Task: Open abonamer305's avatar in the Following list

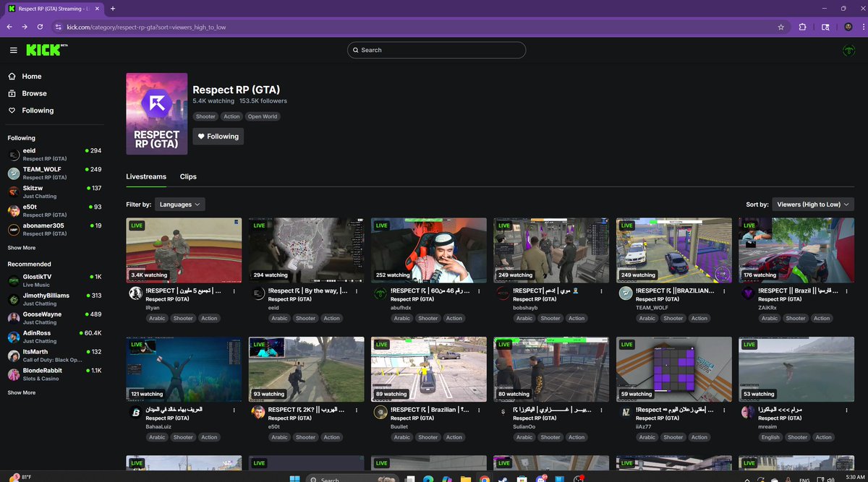Action: [14, 229]
